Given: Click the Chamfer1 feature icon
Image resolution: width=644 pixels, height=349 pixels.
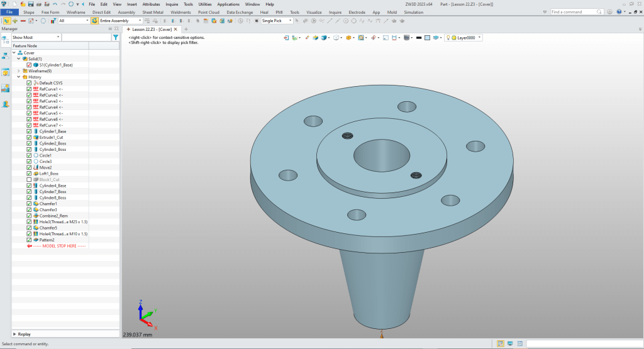Looking at the screenshot, I should (x=35, y=204).
